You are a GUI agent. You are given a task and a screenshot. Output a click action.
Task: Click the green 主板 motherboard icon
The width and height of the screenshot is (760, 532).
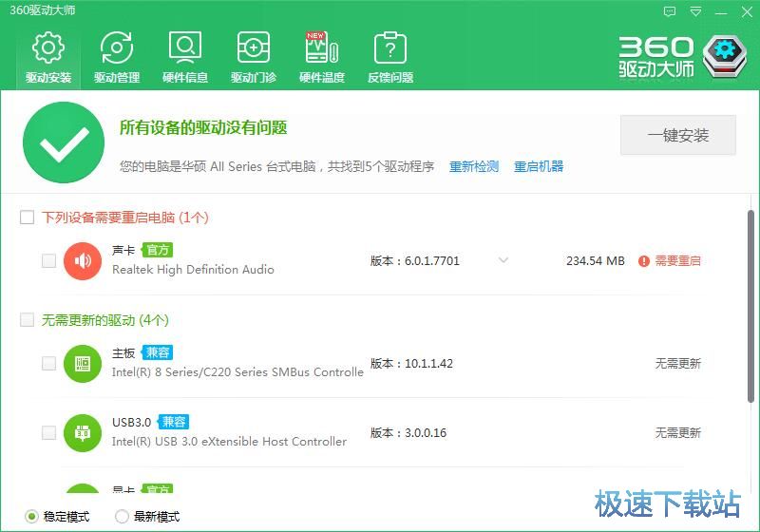83,364
